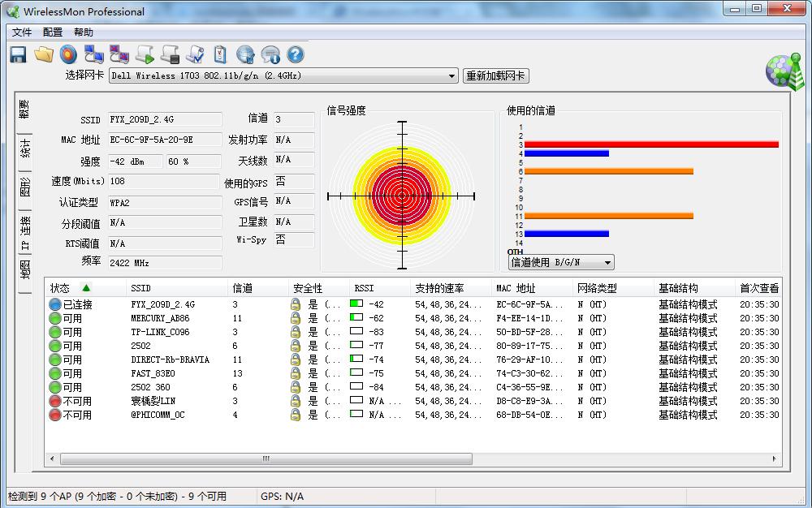The height and width of the screenshot is (508, 812).
Task: Open the 文件 menu
Action: point(22,32)
